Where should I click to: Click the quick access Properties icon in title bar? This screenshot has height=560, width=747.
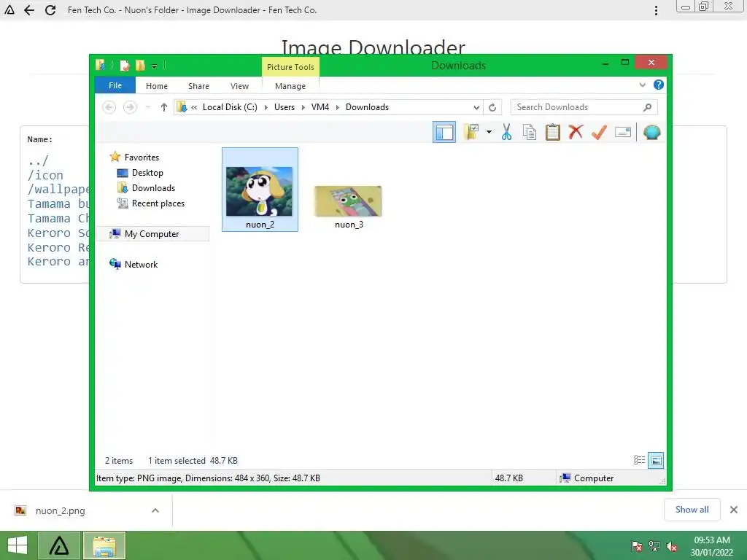pyautogui.click(x=124, y=65)
